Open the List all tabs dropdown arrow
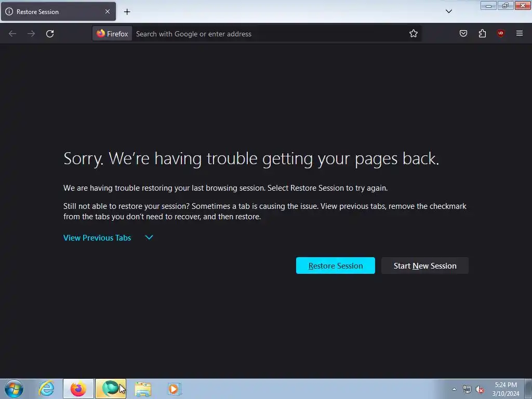This screenshot has width=532, height=399. coord(448,11)
